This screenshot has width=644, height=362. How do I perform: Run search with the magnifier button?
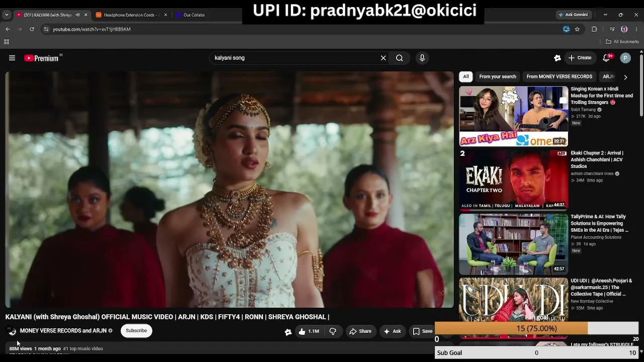point(399,58)
